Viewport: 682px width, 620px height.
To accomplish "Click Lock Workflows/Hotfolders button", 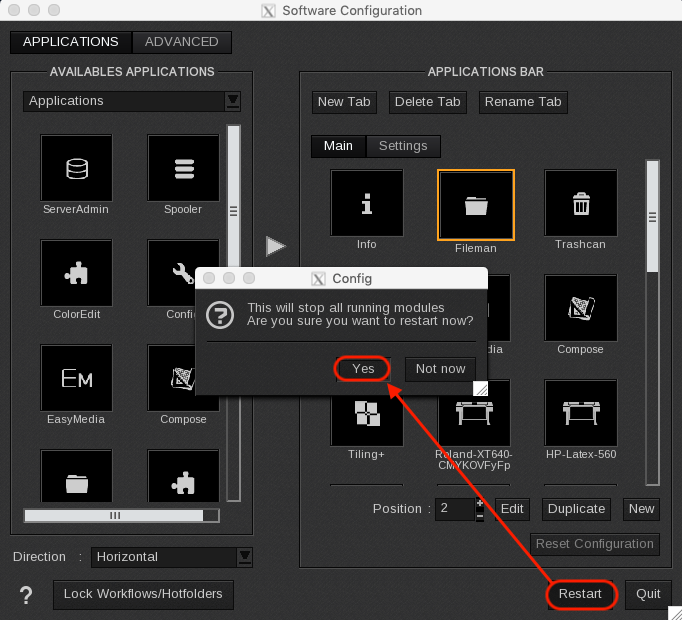I will tap(143, 594).
